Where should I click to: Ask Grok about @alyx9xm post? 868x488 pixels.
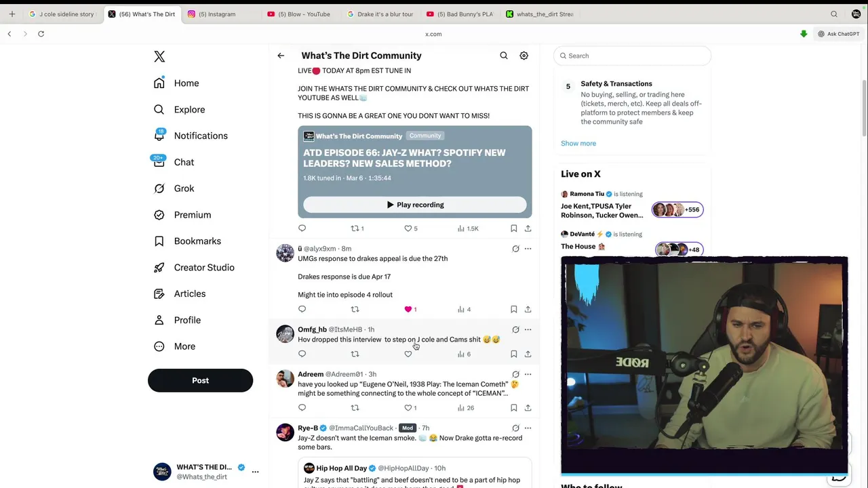pos(515,249)
